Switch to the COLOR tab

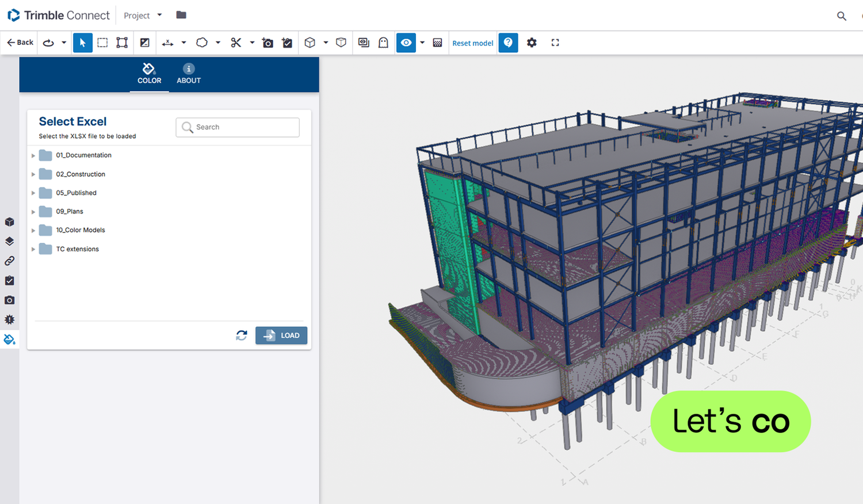[x=149, y=74]
